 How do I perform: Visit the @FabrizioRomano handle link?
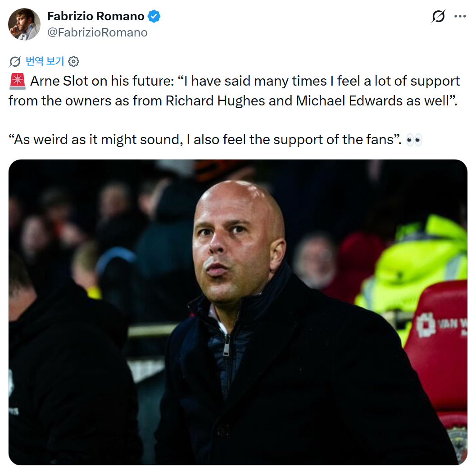97,32
